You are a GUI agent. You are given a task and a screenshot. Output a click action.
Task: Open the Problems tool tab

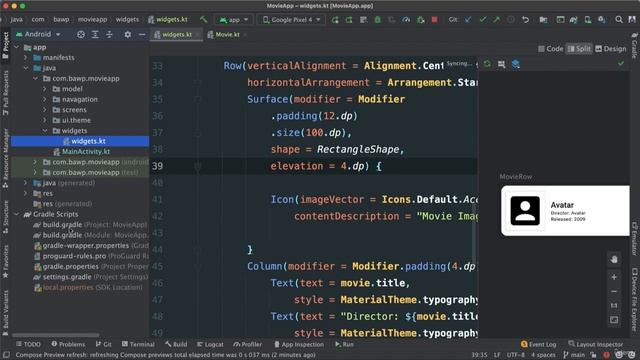click(x=68, y=344)
